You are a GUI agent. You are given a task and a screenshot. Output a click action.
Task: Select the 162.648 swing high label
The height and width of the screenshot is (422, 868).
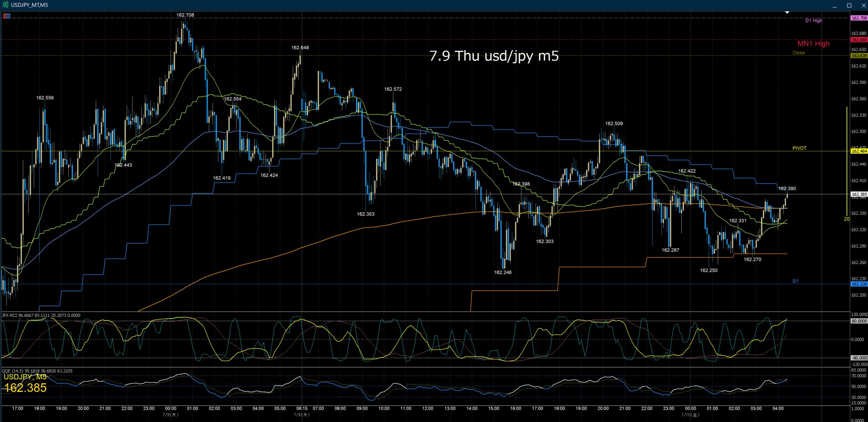[300, 48]
